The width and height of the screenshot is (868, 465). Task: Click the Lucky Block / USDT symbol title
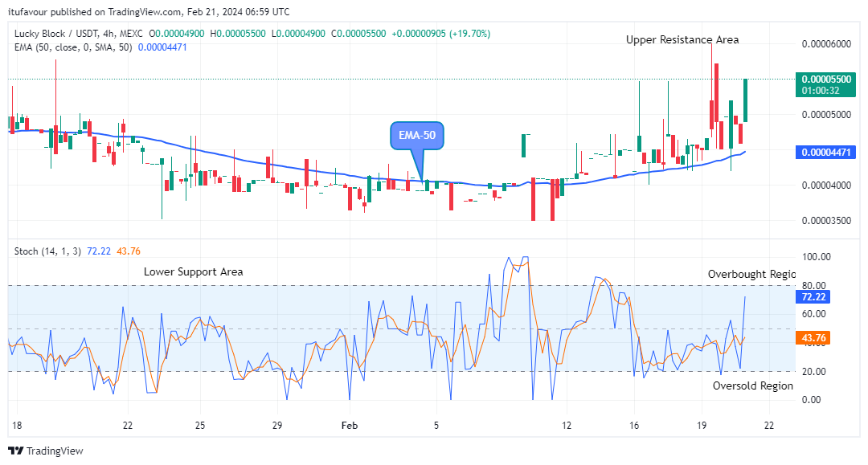click(x=78, y=34)
